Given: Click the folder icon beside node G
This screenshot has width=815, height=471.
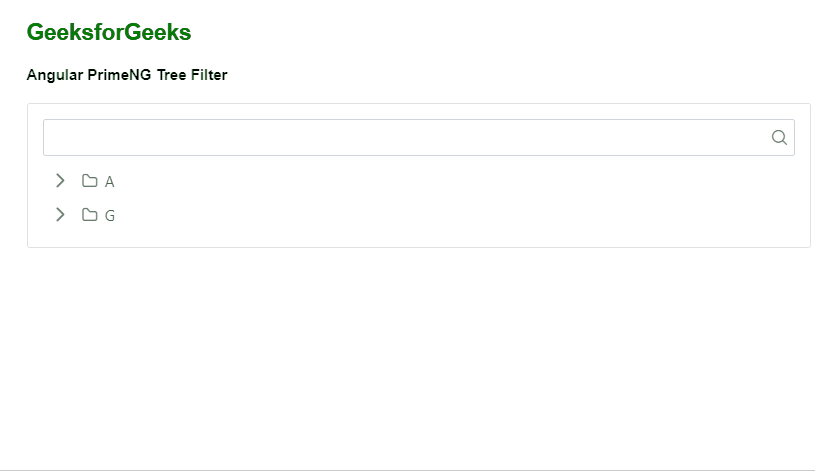Looking at the screenshot, I should [x=89, y=215].
